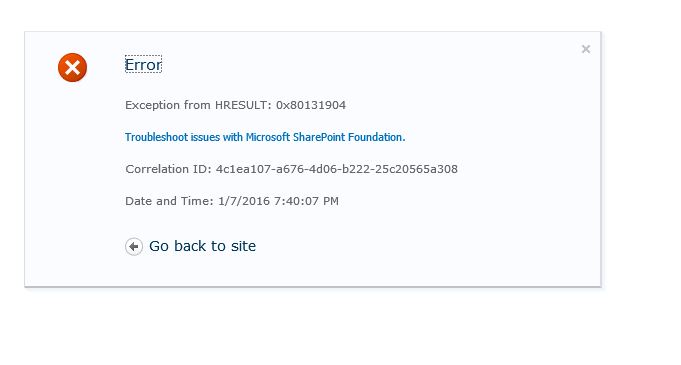Image resolution: width=681 pixels, height=365 pixels.
Task: Click the word Exception in the message
Action: tap(152, 105)
